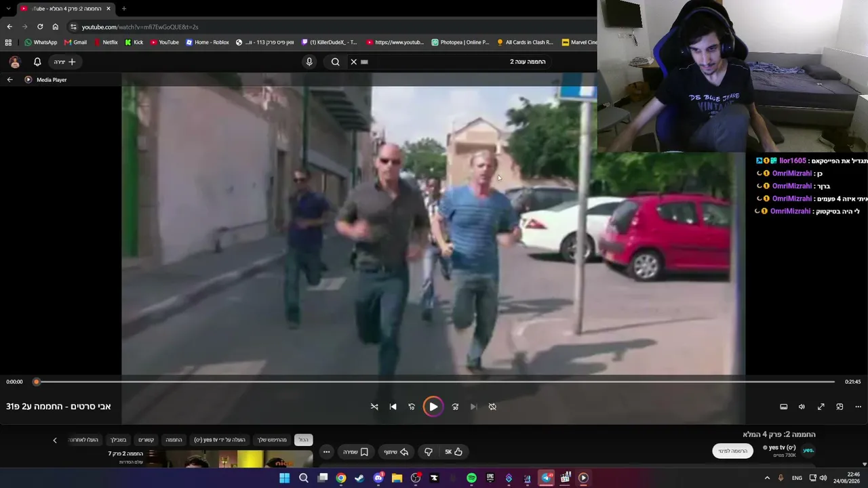The width and height of the screenshot is (868, 488).
Task: Enter fullscreen in the media player
Action: (821, 407)
